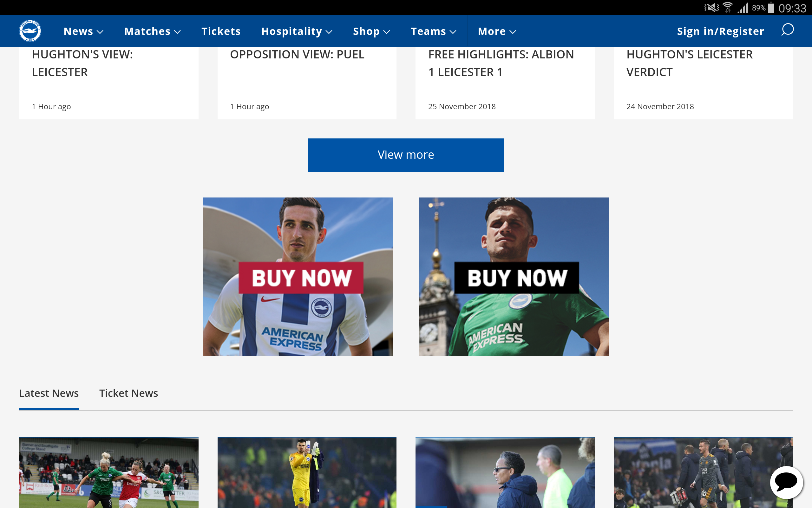Click Buy Now on green away shirt banner
812x508 pixels.
pos(517,277)
